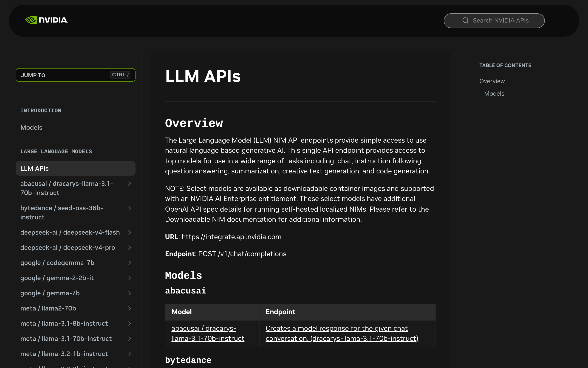
Task: Expand the deepseek-v4-flash chevron
Action: pyautogui.click(x=130, y=233)
